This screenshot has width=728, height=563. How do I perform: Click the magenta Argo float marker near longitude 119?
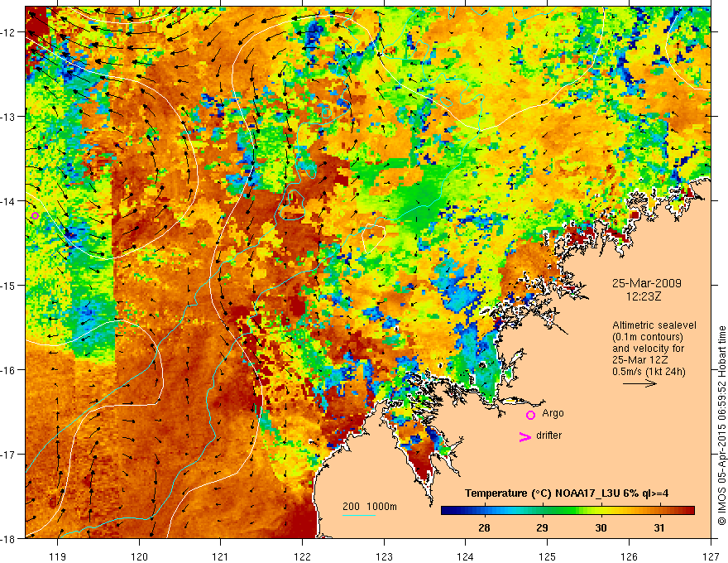point(35,215)
